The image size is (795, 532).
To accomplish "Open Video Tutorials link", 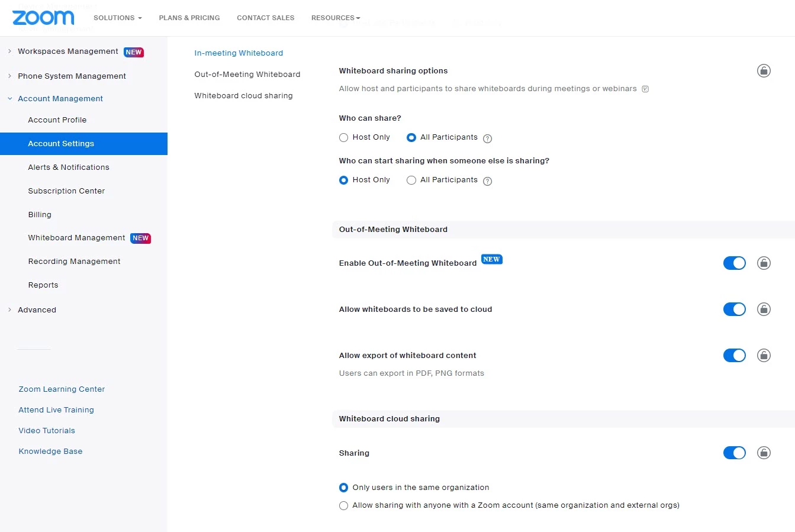I will [47, 430].
